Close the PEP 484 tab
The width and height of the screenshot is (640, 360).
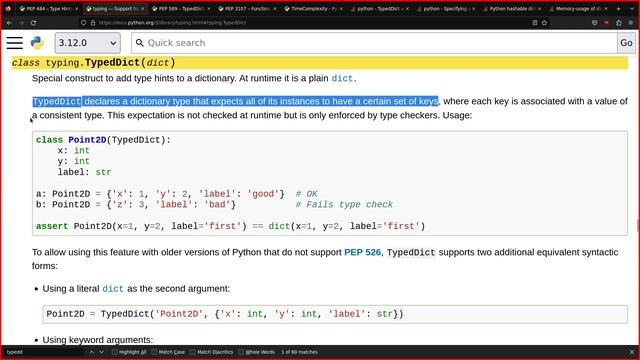pyautogui.click(x=76, y=9)
